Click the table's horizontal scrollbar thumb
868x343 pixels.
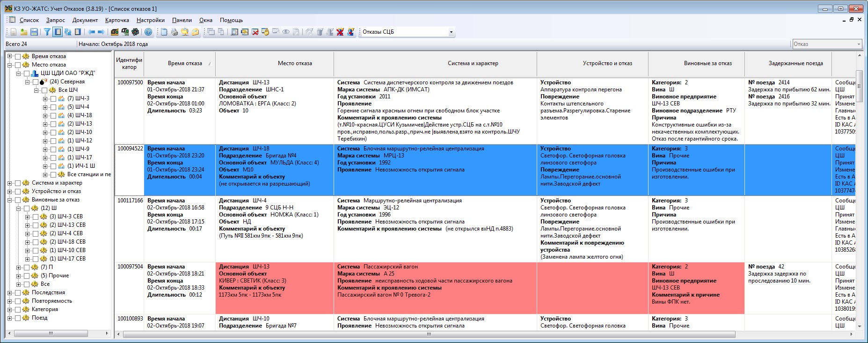click(429, 334)
